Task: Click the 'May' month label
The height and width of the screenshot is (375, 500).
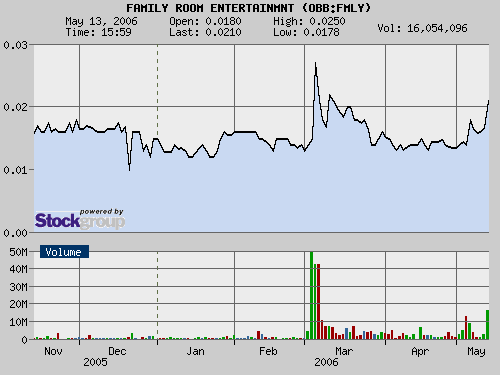Action: coord(476,351)
